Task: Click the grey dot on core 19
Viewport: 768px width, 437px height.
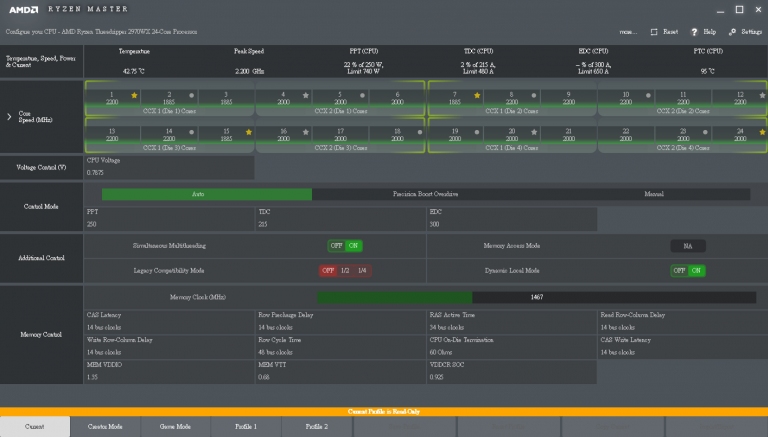Action: 477,132
